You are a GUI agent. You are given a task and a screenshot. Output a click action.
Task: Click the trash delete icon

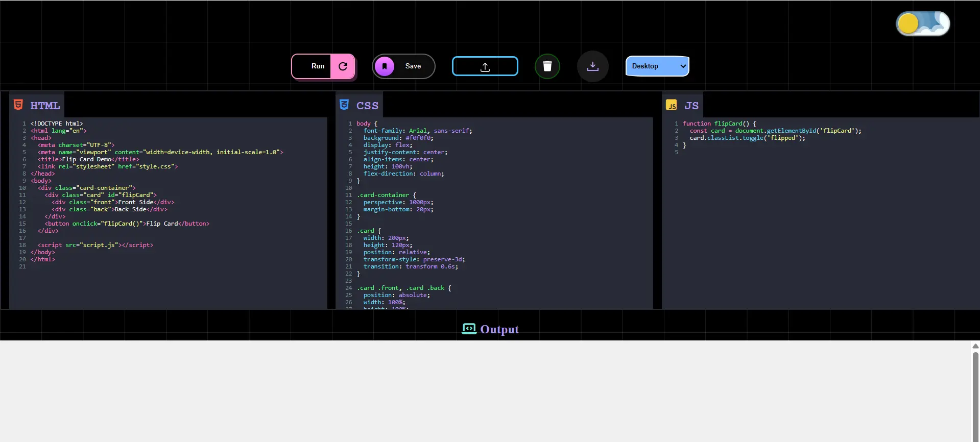pyautogui.click(x=547, y=66)
